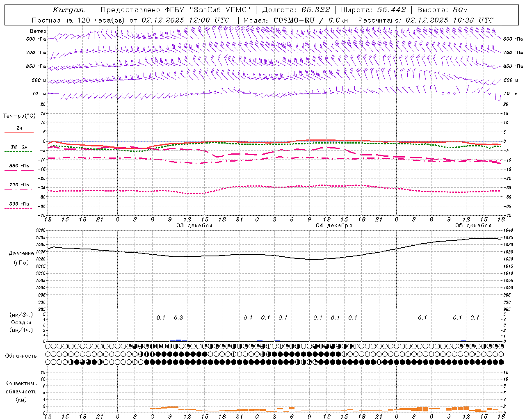Viewport: 525px width, 420px height.
Task: Click the "850 гПа" temperature legend entry
Action: [x=19, y=166]
